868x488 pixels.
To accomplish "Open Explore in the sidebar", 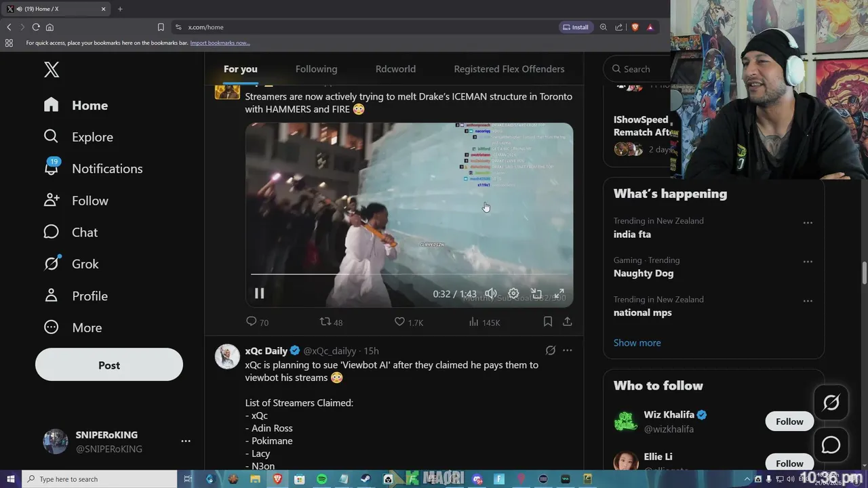I will point(78,137).
